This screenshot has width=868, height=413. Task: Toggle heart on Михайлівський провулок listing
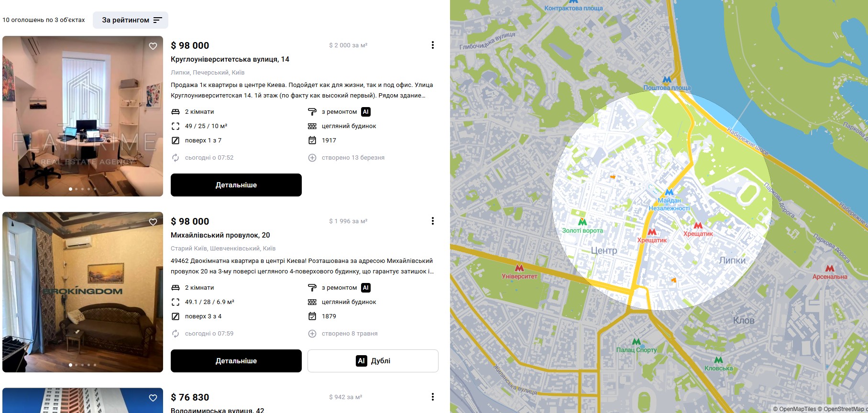pyautogui.click(x=153, y=222)
